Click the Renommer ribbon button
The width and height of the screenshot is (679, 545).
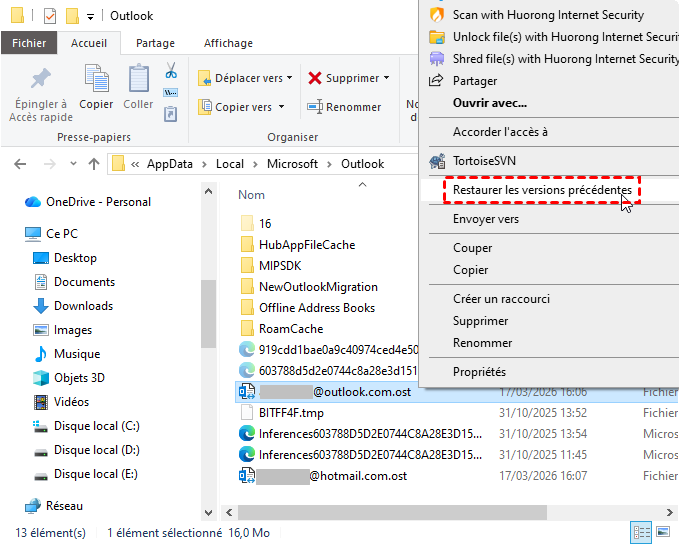tap(344, 107)
